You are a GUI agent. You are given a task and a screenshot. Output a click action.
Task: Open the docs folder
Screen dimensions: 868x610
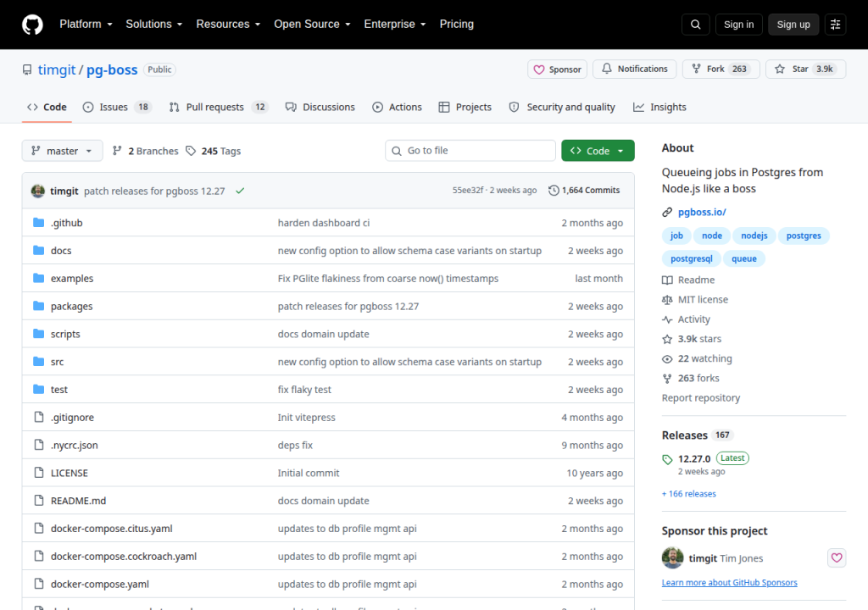pos(61,251)
